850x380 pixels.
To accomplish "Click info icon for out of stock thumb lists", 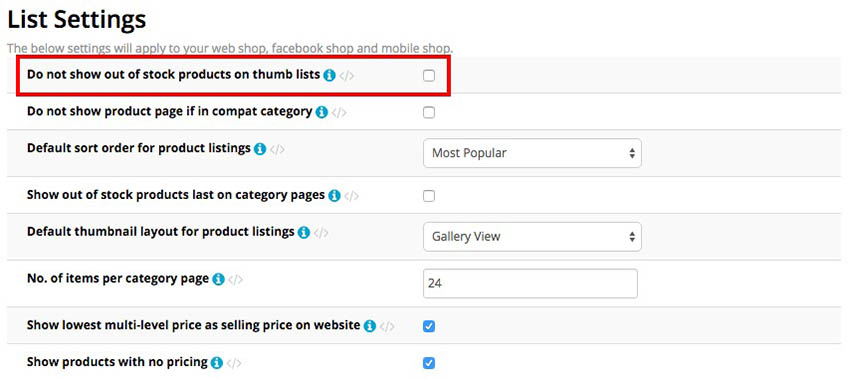I will coord(329,75).
